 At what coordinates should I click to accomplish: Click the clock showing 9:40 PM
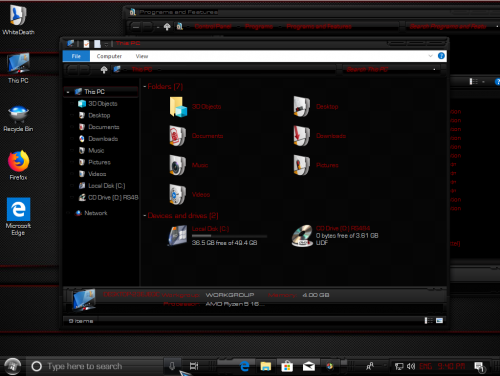[x=451, y=366]
